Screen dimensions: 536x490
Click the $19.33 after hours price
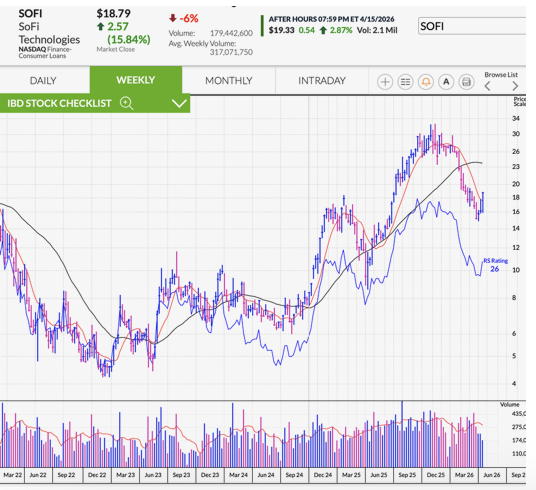pyautogui.click(x=281, y=30)
